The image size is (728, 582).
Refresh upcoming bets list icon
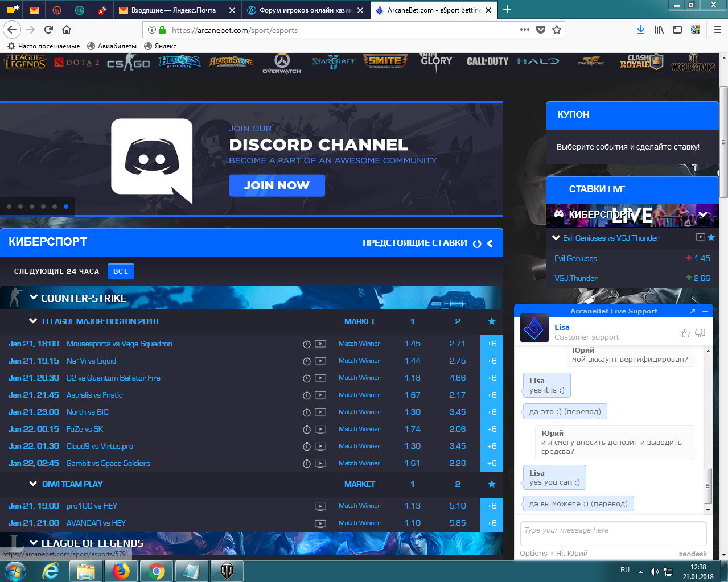(477, 243)
